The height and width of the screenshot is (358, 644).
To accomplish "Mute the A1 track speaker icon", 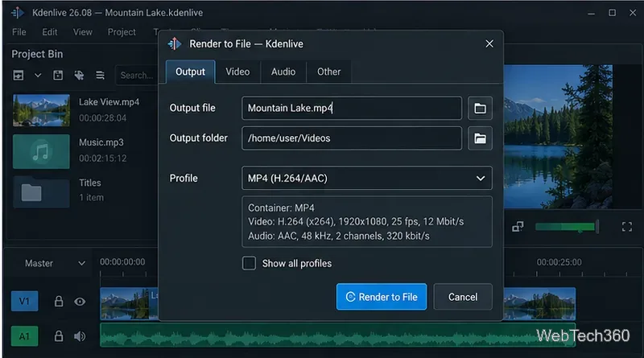I will click(80, 336).
